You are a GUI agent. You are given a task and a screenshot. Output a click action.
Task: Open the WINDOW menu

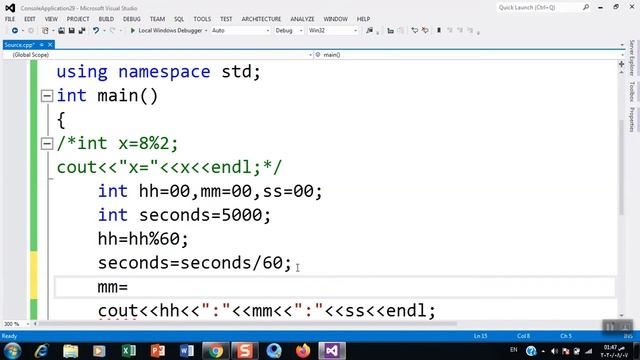click(x=336, y=19)
